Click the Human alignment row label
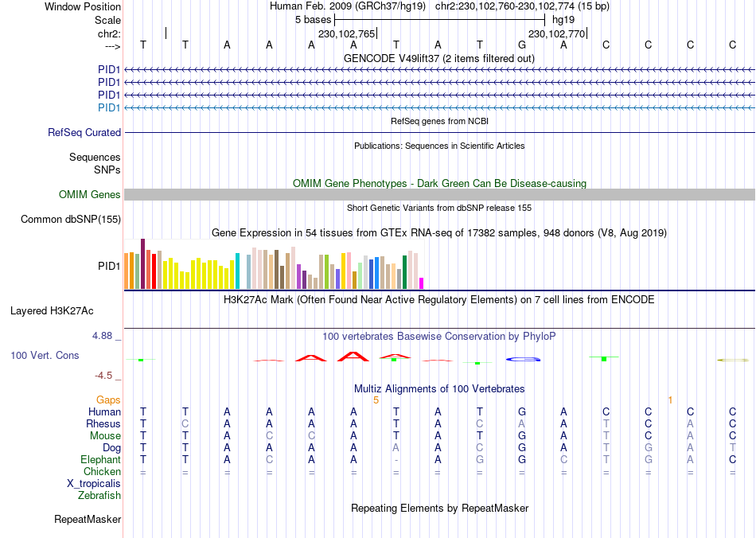This screenshot has height=538, width=756. click(104, 411)
